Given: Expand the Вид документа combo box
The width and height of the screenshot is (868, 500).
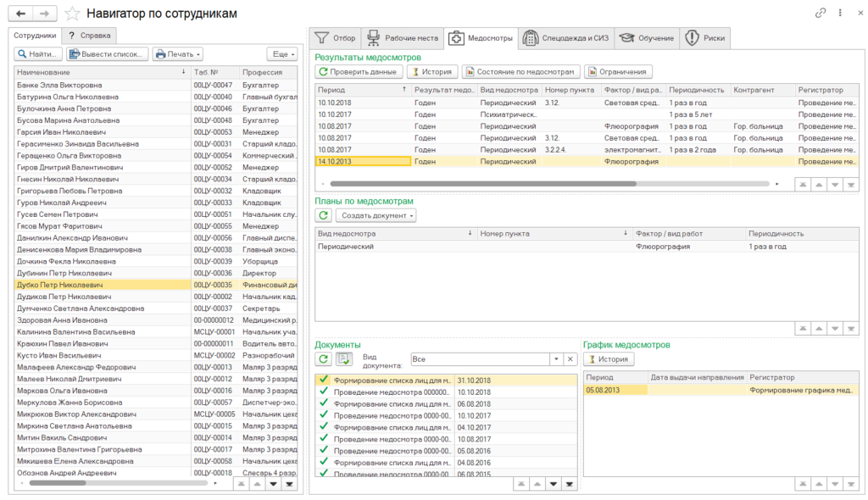Looking at the screenshot, I should click(x=556, y=358).
